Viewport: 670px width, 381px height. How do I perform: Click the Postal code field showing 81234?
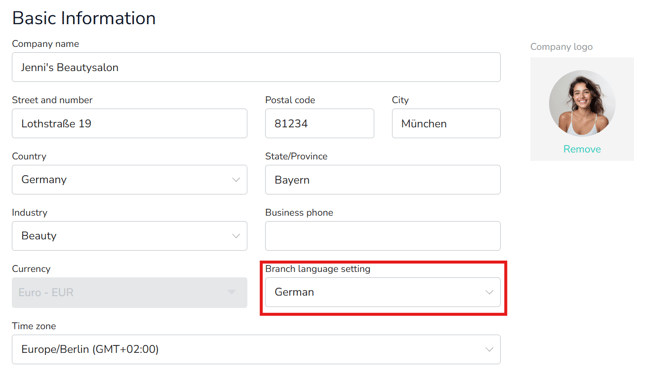[x=320, y=123]
